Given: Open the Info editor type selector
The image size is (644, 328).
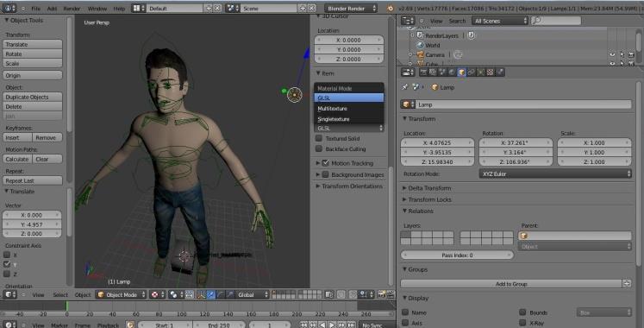Looking at the screenshot, I should (x=9, y=9).
